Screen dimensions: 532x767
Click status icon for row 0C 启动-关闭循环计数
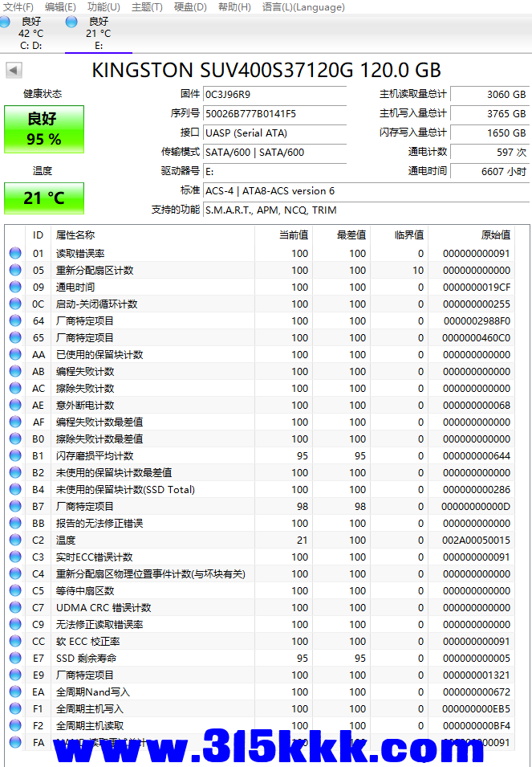pyautogui.click(x=15, y=304)
